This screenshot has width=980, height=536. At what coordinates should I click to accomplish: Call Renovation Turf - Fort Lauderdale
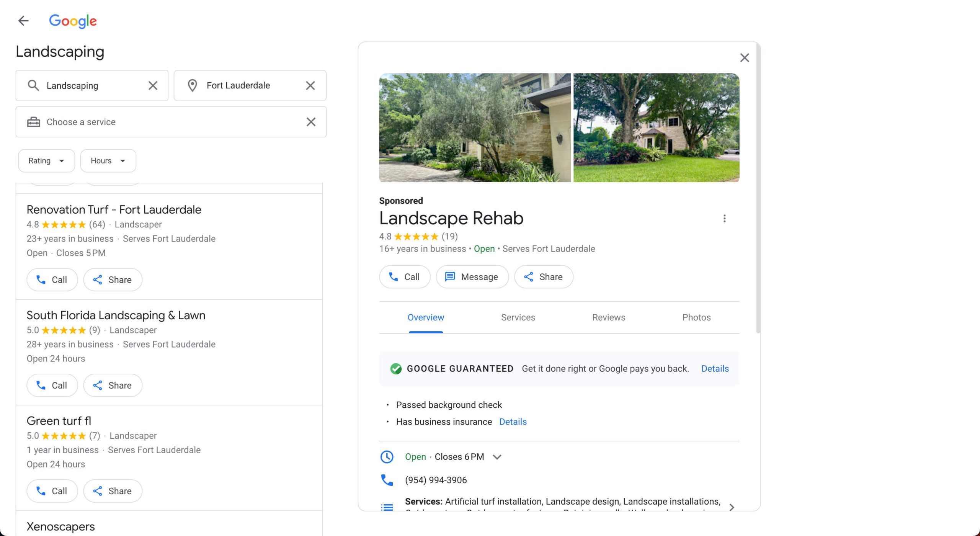pyautogui.click(x=52, y=280)
